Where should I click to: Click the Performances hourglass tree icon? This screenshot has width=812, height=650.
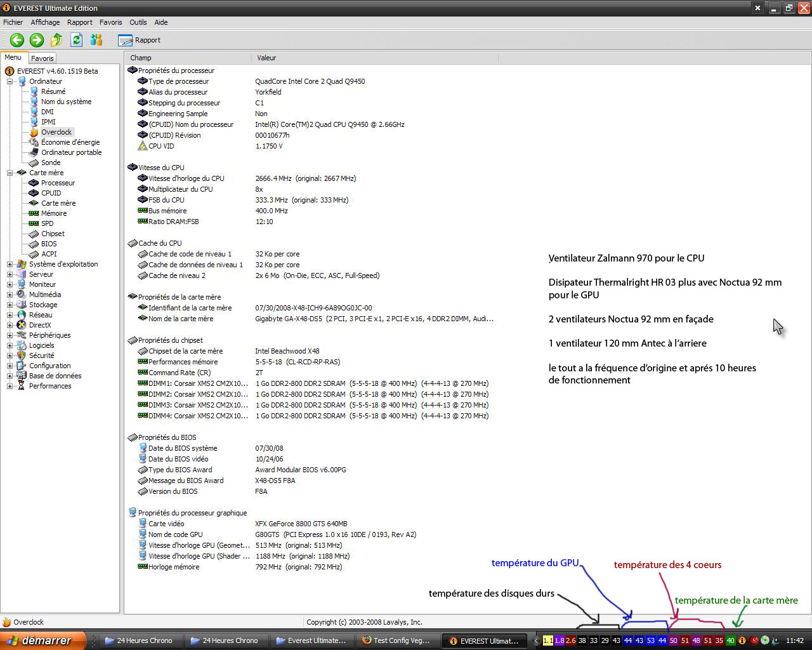pyautogui.click(x=22, y=386)
